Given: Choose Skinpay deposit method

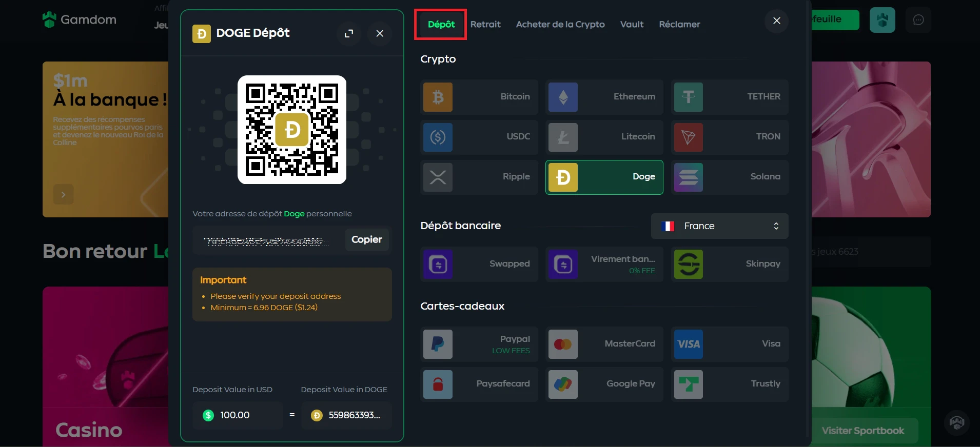Looking at the screenshot, I should [x=730, y=264].
